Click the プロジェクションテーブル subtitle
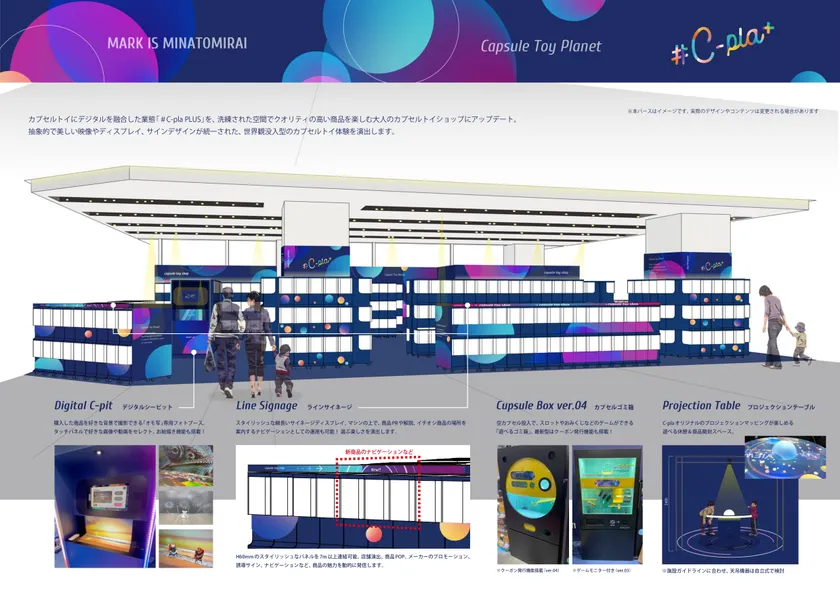Viewport: 840px width, 594px height. (781, 408)
